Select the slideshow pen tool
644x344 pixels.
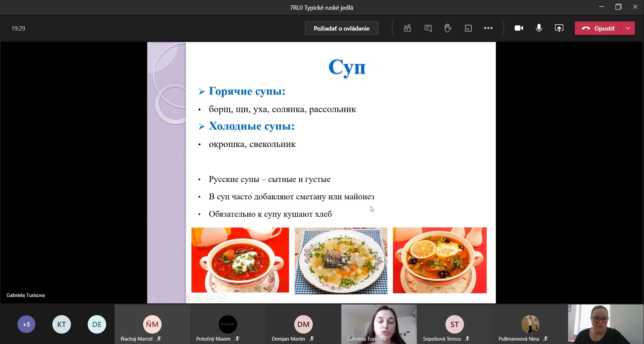[x=176, y=298]
